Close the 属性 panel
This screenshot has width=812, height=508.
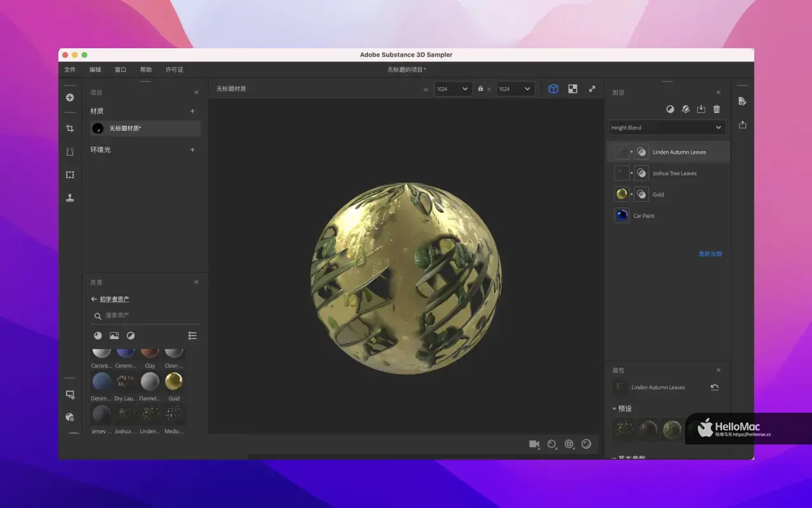pos(719,370)
